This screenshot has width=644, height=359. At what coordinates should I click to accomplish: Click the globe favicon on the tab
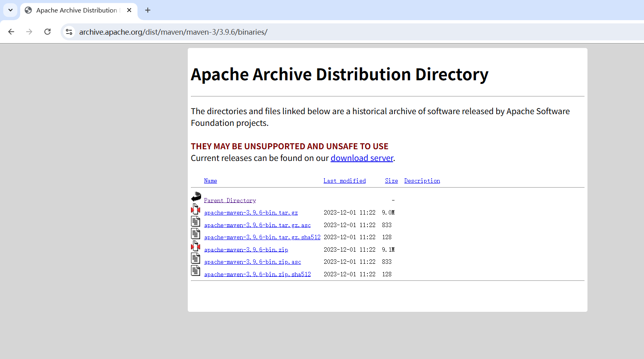[28, 10]
